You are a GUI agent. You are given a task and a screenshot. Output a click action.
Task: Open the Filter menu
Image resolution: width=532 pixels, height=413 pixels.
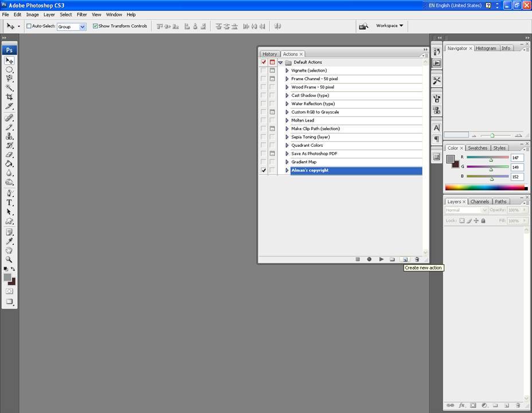(82, 14)
